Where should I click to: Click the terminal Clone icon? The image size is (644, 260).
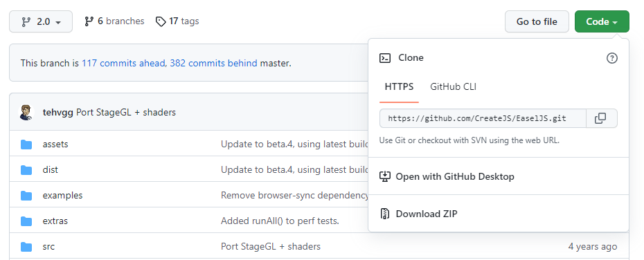[385, 58]
